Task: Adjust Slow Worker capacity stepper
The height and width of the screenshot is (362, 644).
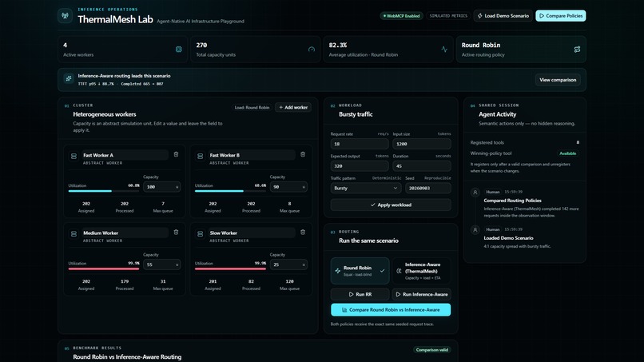Action: click(x=304, y=265)
